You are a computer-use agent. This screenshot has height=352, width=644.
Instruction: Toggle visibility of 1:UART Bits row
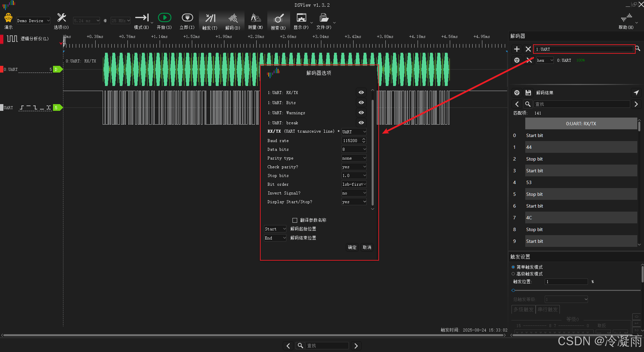(x=361, y=102)
